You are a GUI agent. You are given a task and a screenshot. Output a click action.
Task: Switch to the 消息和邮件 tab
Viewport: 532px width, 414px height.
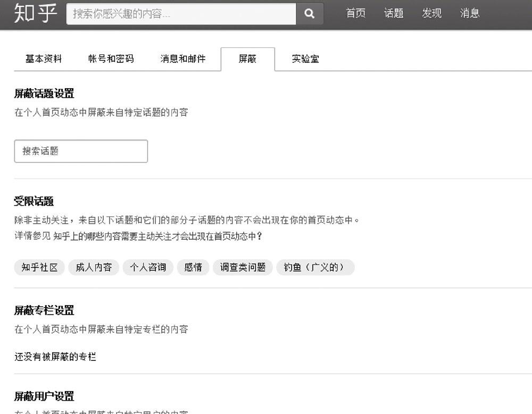coord(183,59)
